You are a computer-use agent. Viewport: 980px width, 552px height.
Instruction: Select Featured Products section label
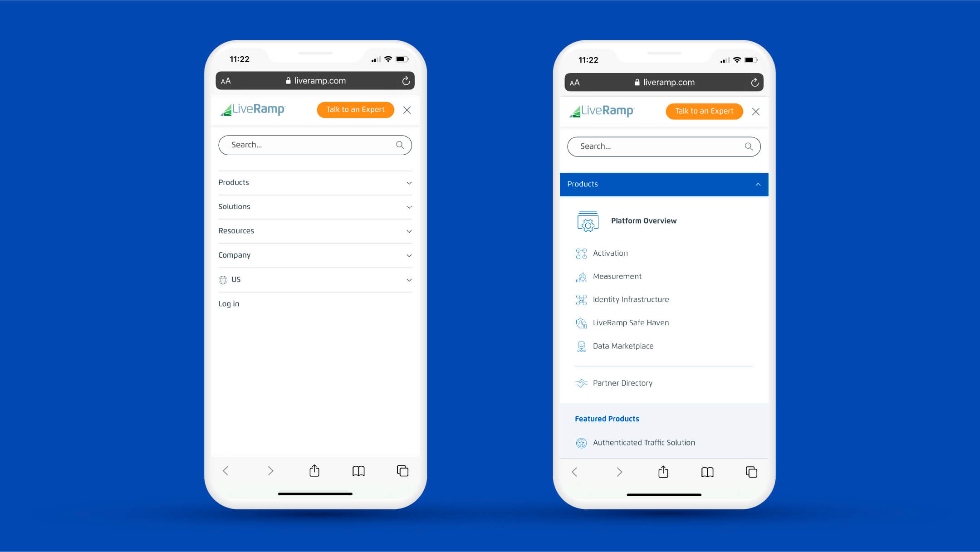(607, 419)
